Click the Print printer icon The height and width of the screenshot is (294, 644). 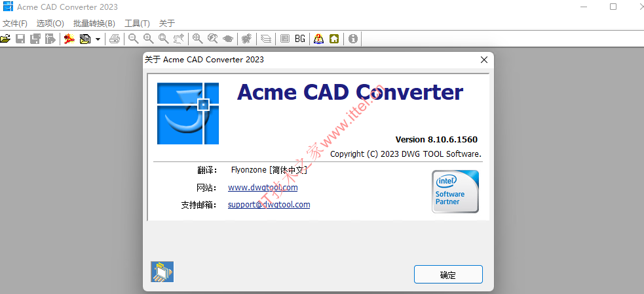115,39
